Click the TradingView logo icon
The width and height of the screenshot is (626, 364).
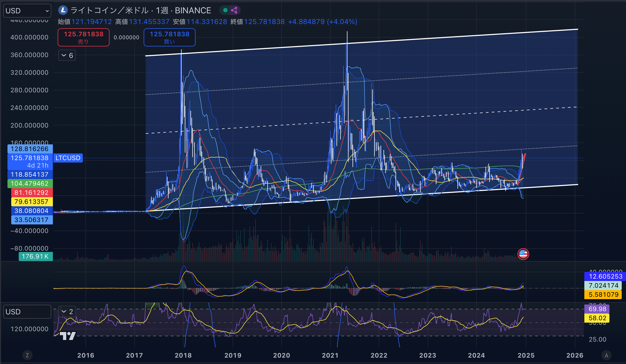click(x=68, y=336)
